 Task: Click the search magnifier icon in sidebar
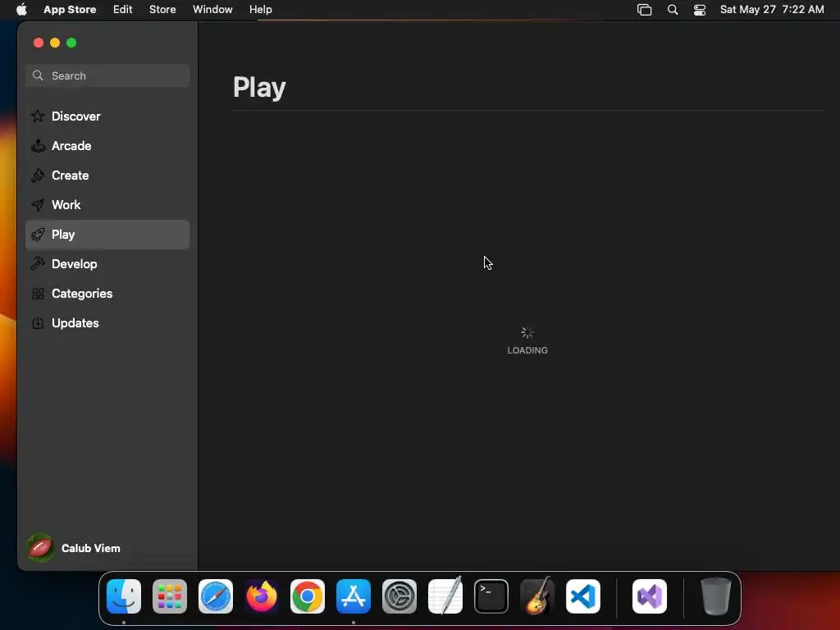[x=38, y=75]
